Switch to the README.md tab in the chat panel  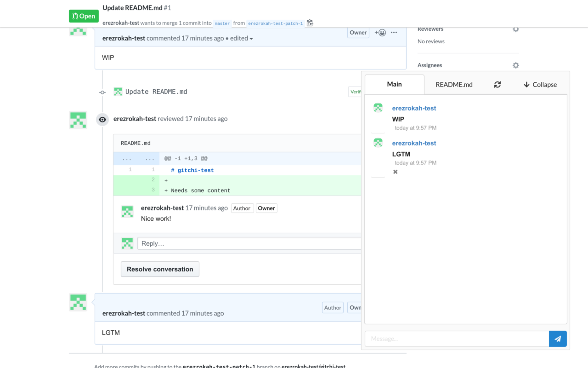(x=454, y=85)
